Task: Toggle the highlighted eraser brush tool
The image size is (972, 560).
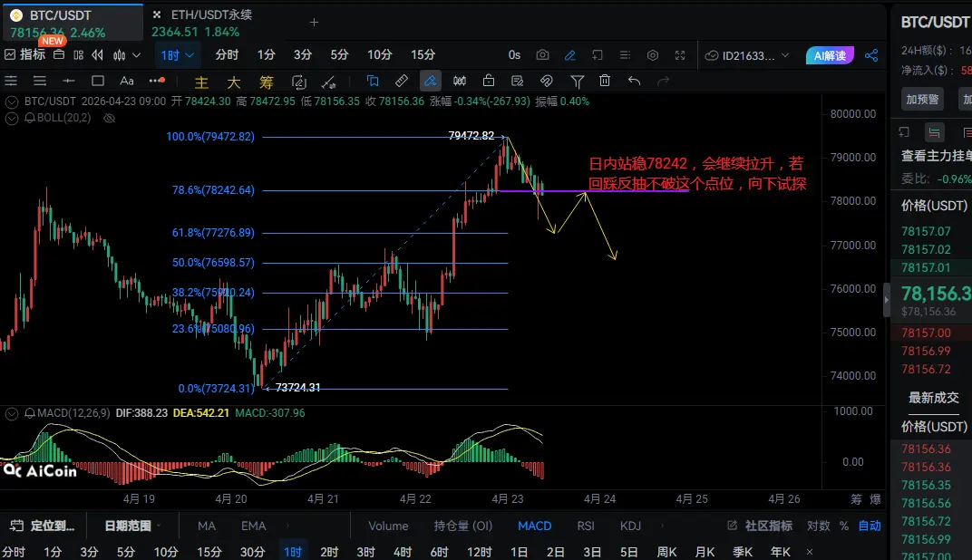Action: pyautogui.click(x=430, y=82)
